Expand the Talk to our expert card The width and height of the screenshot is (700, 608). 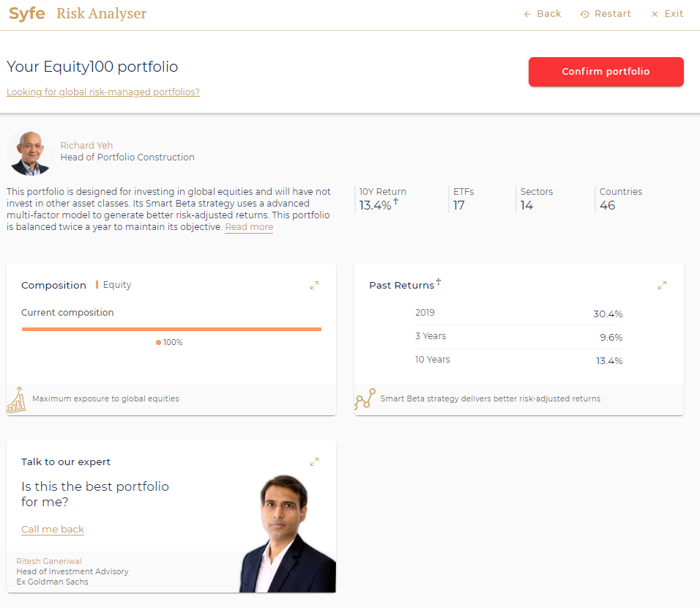click(x=314, y=462)
